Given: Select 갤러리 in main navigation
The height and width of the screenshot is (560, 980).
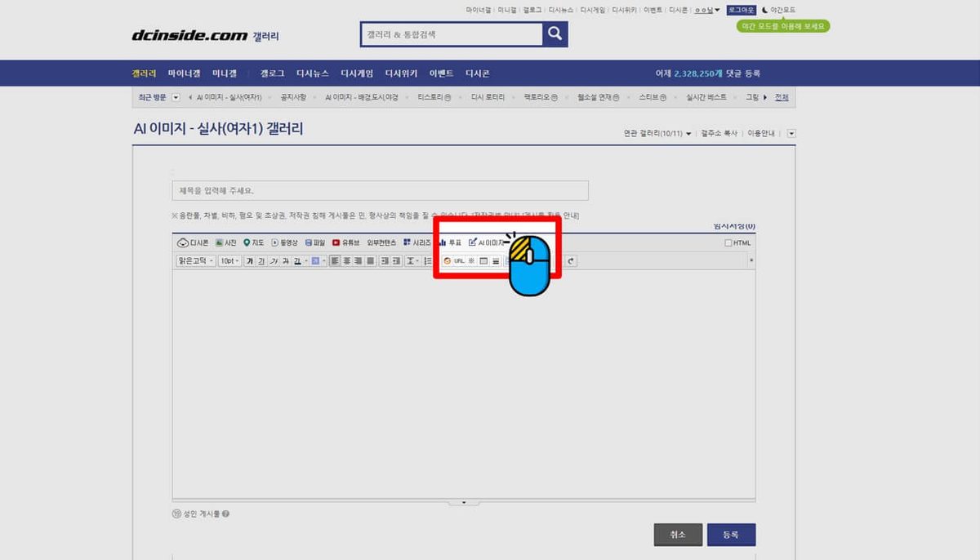Looking at the screenshot, I should pos(145,73).
